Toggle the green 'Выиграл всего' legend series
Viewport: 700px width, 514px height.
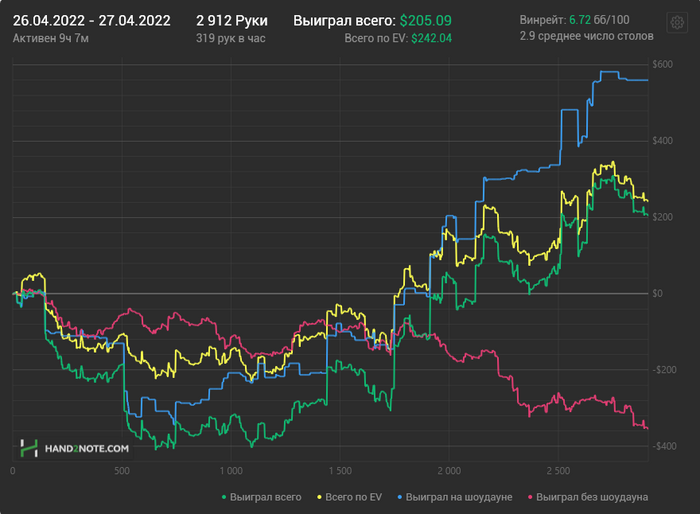[x=262, y=497]
